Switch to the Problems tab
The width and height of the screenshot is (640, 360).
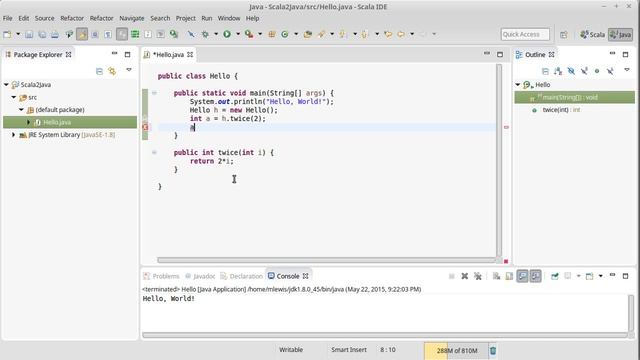(x=161, y=276)
